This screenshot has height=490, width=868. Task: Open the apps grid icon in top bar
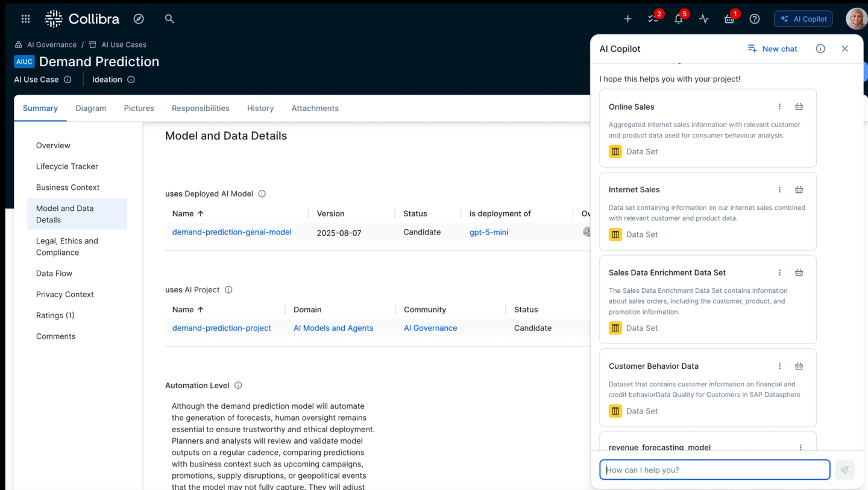point(25,19)
